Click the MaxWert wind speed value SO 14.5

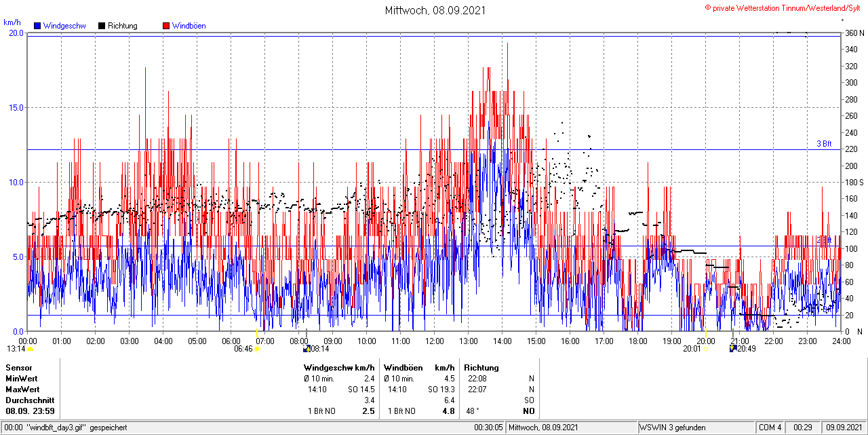coord(361,390)
